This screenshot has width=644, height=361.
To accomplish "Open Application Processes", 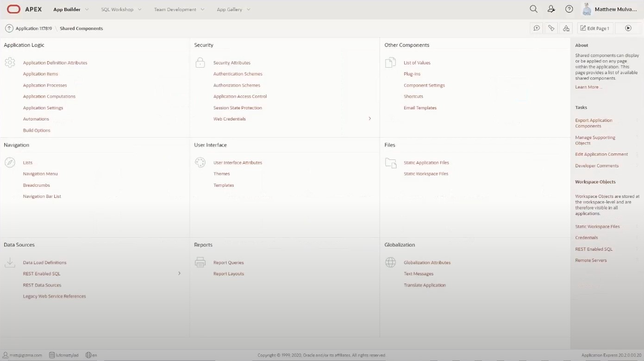I will [x=45, y=85].
